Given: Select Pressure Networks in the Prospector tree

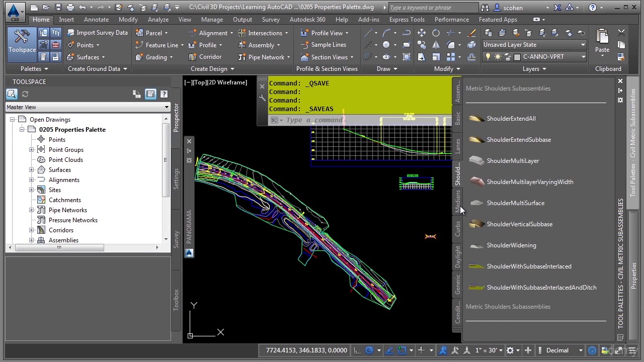Looking at the screenshot, I should point(73,220).
